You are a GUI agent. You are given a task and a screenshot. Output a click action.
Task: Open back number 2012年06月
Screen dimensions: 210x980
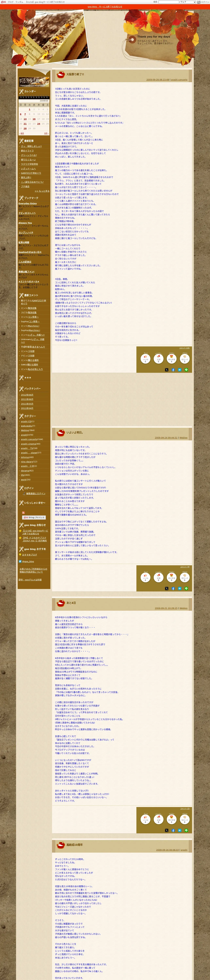point(27,395)
